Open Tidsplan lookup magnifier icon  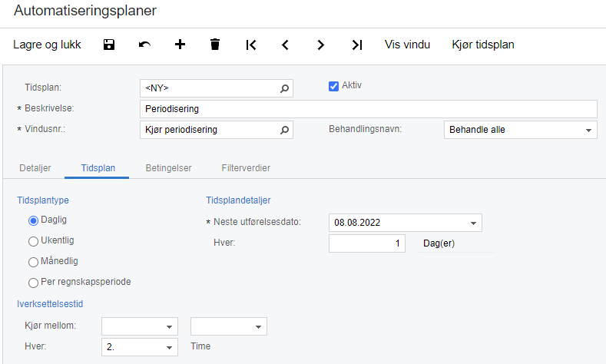pyautogui.click(x=284, y=88)
